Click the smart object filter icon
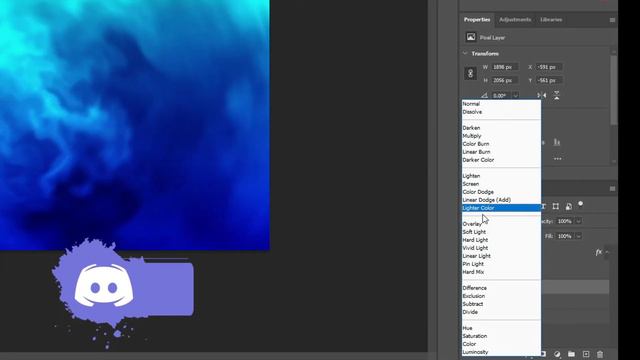The width and height of the screenshot is (640, 360). 569,207
